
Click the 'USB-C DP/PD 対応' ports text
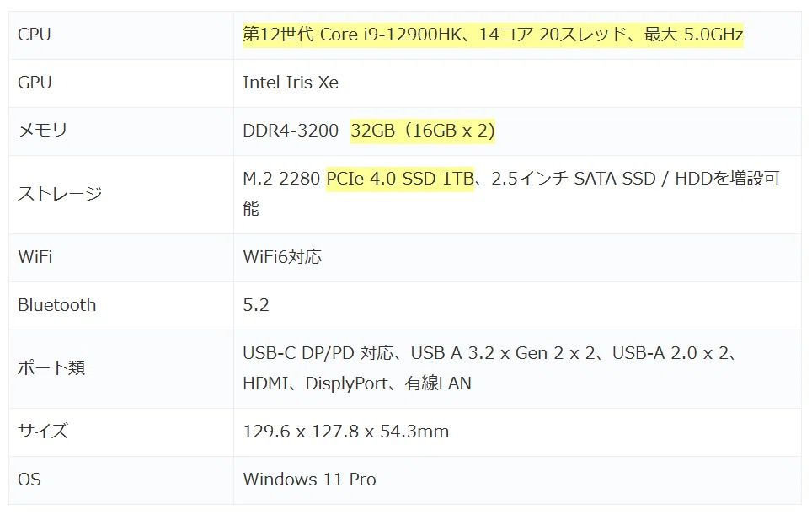pos(318,353)
